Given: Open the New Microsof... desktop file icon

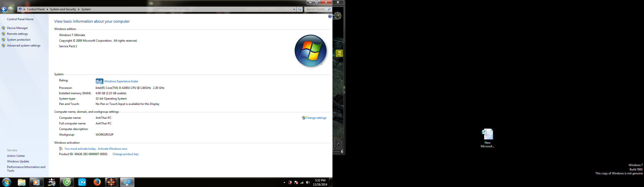Looking at the screenshot, I should pyautogui.click(x=488, y=138).
